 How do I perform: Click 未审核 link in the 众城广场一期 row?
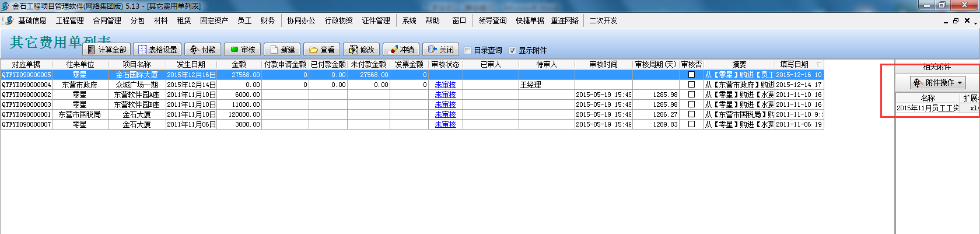445,85
